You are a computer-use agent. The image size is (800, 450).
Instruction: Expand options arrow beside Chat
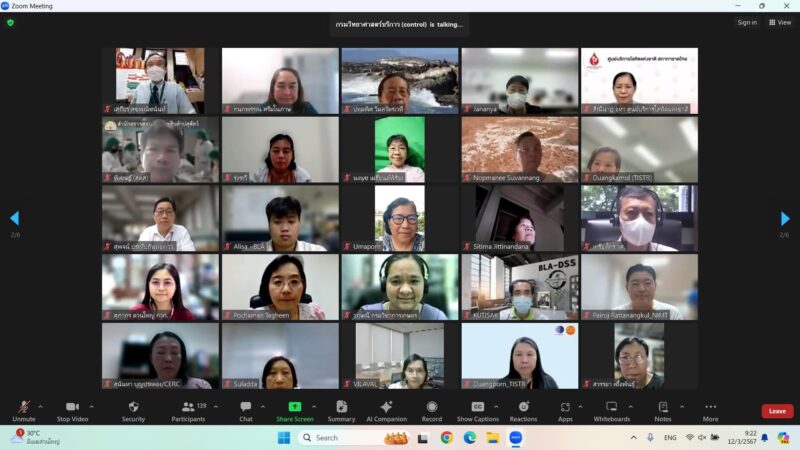tap(263, 407)
